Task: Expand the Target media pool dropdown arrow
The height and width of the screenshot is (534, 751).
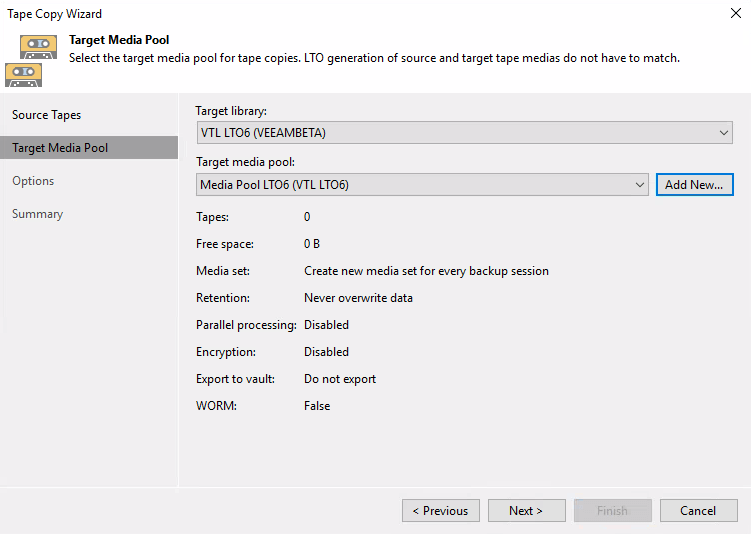Action: coord(639,185)
